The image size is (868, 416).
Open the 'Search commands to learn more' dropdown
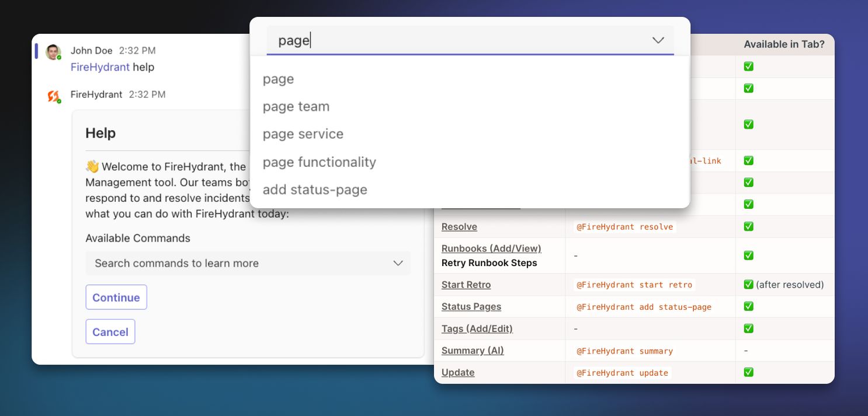point(248,263)
